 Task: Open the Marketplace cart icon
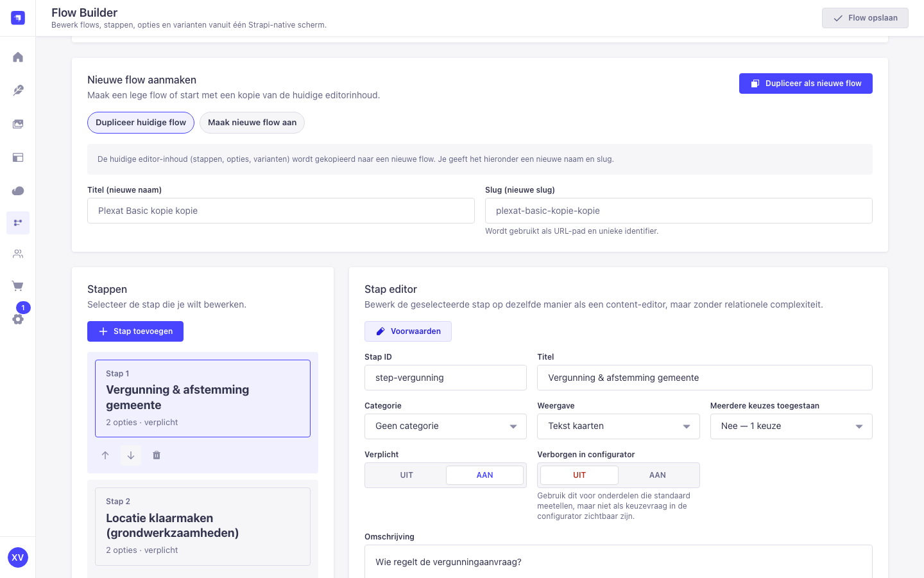pyautogui.click(x=18, y=286)
